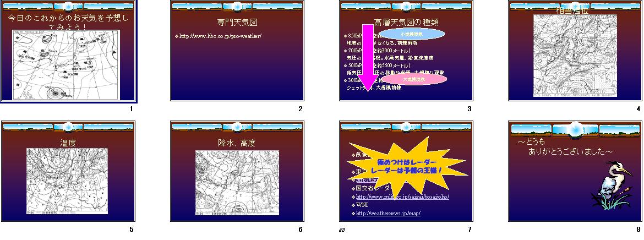The height and width of the screenshot is (240, 644).
Task: Click the animation effects icon below slide 7
Action: click(x=342, y=230)
